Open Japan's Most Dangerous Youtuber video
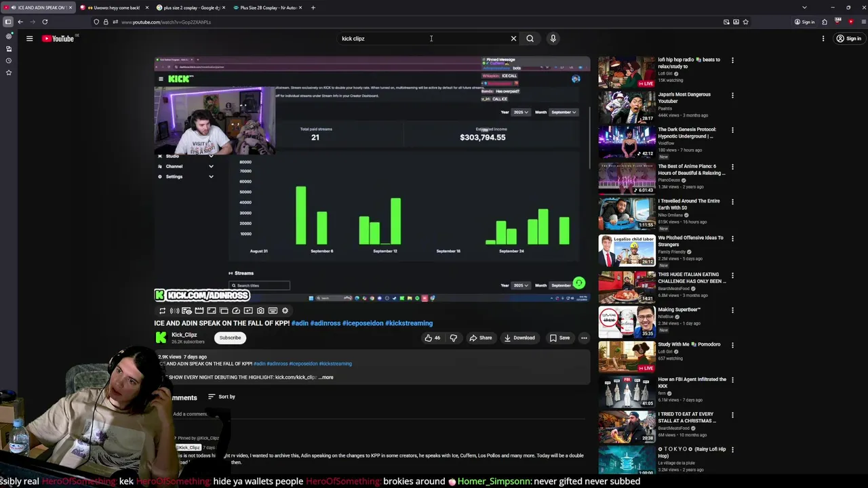The width and height of the screenshot is (868, 488). (x=684, y=98)
